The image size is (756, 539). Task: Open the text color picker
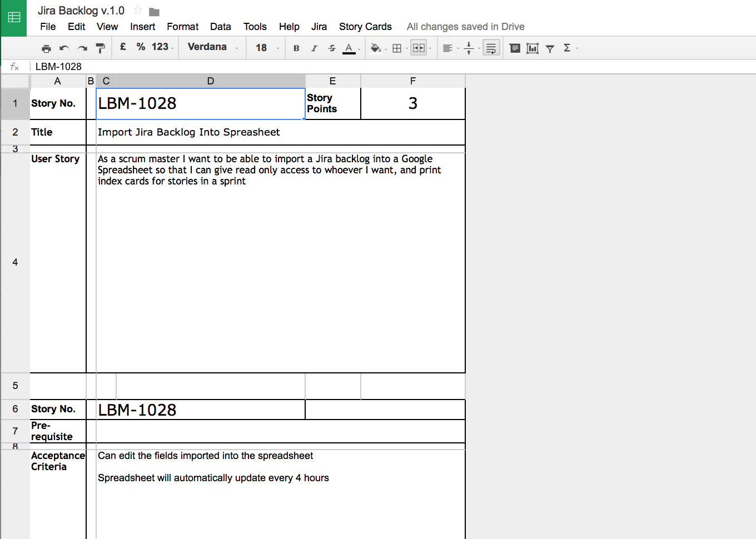350,48
